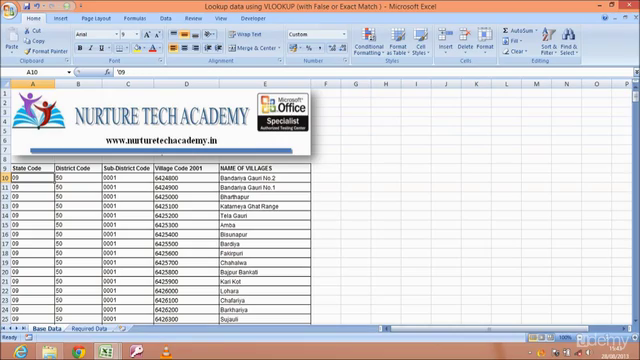This screenshot has height=360, width=640.
Task: Undo last action in Quick Access Toolbar
Action: 37,6
